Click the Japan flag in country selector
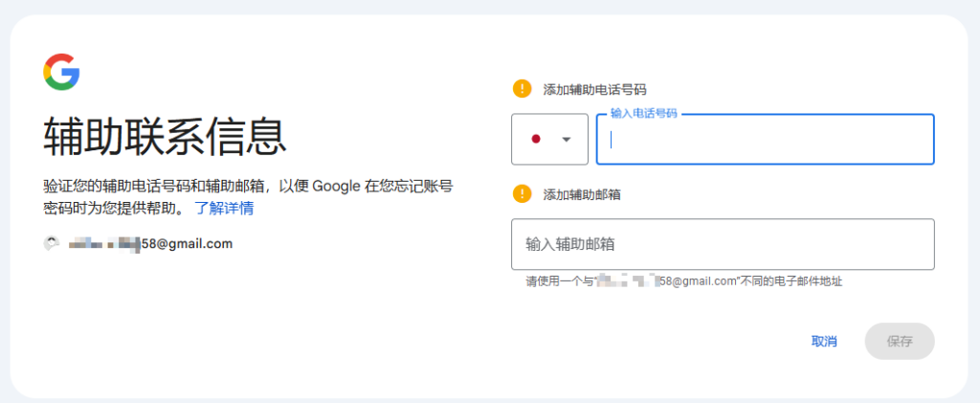 536,139
